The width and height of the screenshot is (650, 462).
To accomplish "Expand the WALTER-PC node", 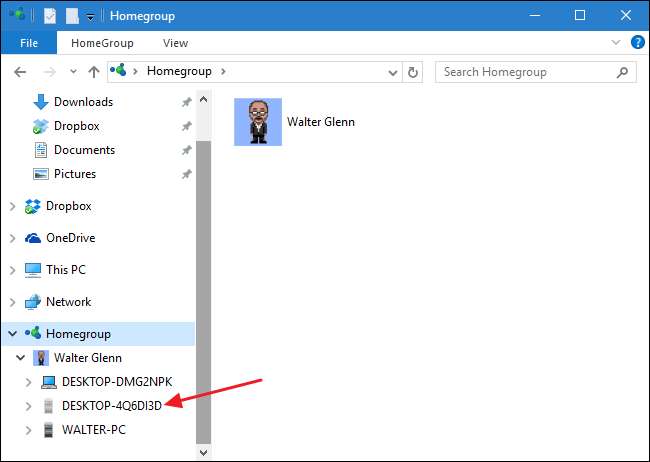I will pos(28,430).
